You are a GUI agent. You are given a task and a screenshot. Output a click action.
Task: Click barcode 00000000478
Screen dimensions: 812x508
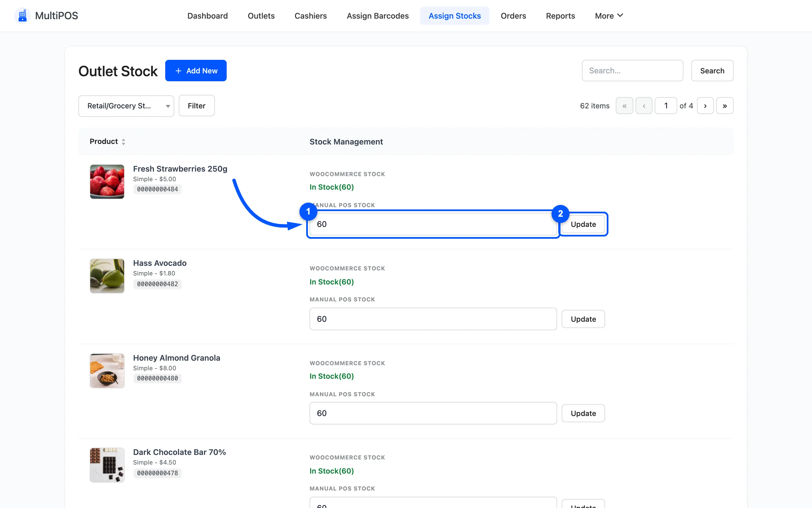(x=157, y=473)
